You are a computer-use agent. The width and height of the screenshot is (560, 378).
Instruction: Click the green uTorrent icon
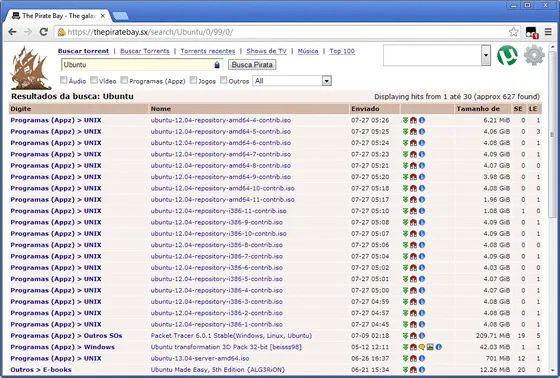[x=507, y=55]
